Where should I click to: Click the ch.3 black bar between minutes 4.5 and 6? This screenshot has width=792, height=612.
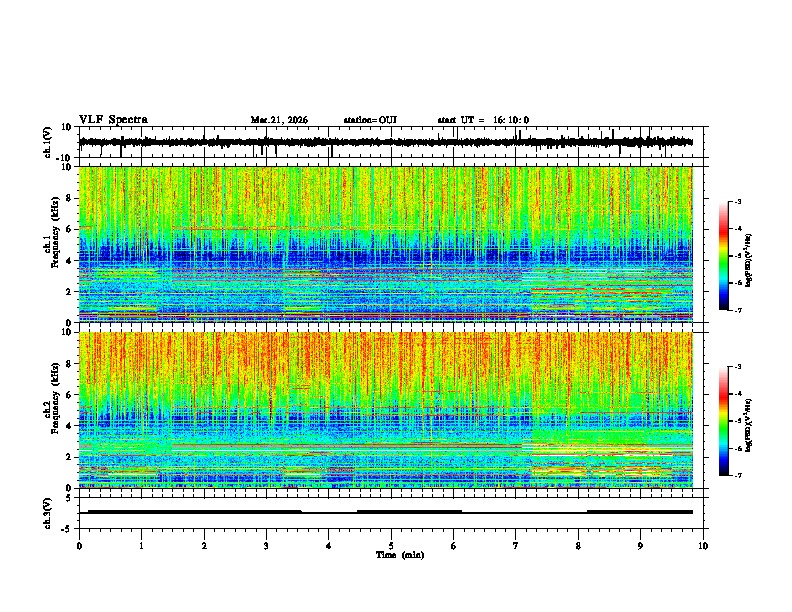pos(409,512)
